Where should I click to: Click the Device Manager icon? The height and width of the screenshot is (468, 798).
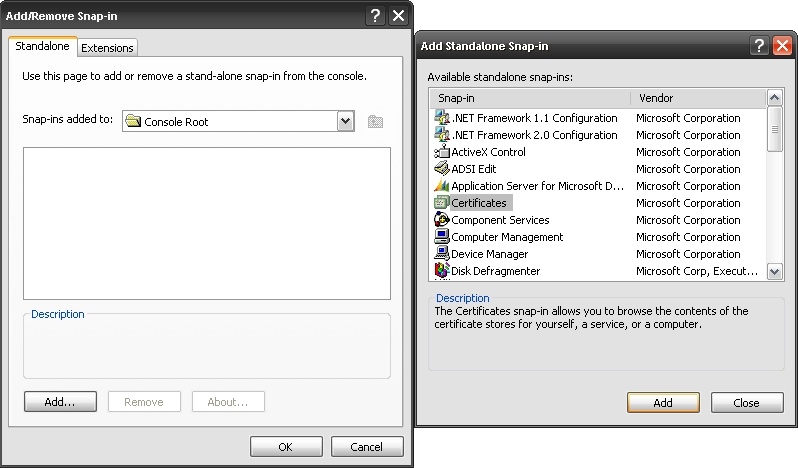442,253
